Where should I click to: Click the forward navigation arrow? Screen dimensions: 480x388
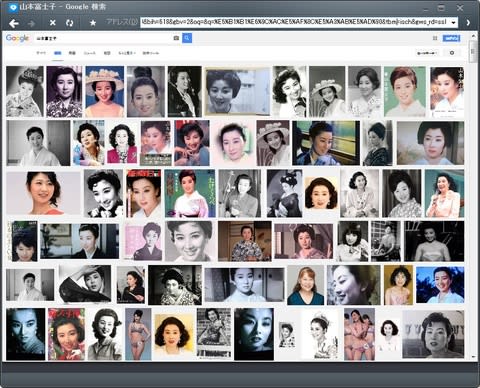32,23
